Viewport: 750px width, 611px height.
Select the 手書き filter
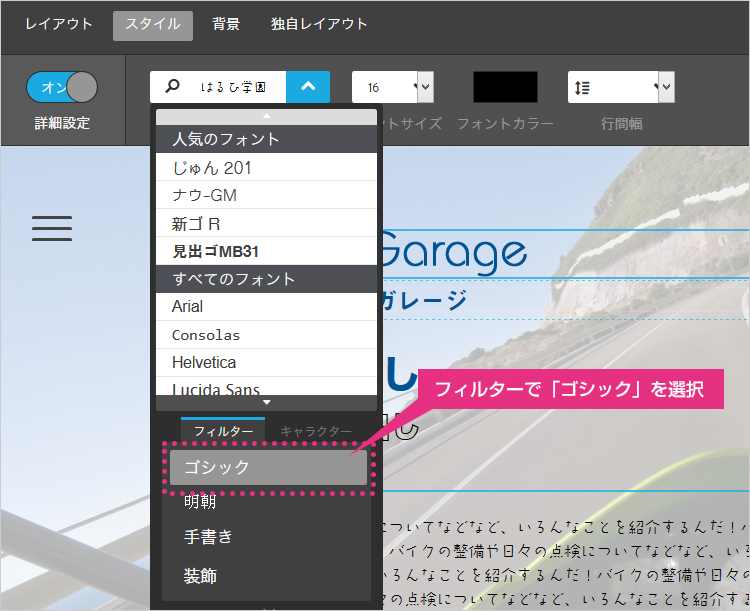[208, 536]
